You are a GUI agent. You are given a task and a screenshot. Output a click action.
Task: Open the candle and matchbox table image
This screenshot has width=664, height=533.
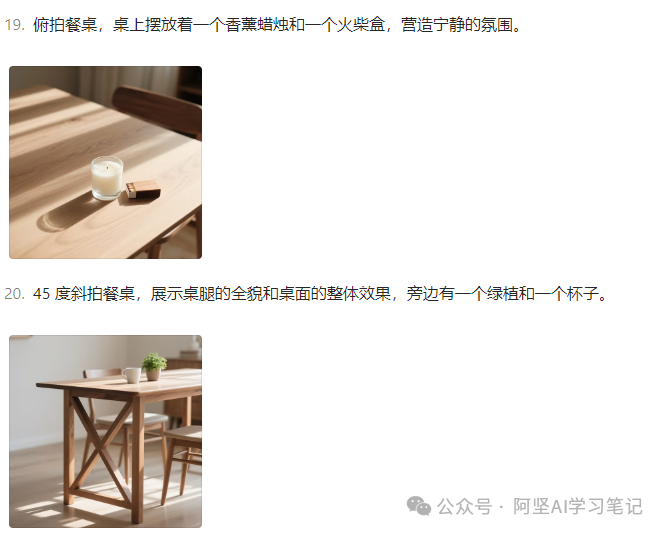(105, 162)
